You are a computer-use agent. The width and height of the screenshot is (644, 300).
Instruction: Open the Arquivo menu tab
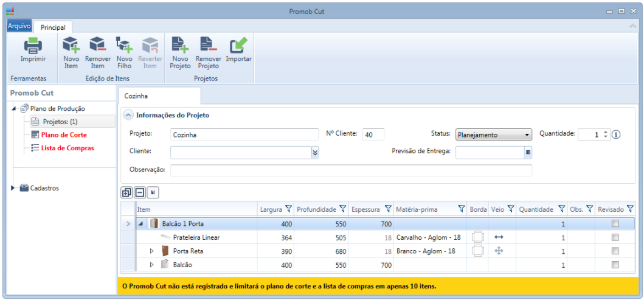[x=19, y=26]
